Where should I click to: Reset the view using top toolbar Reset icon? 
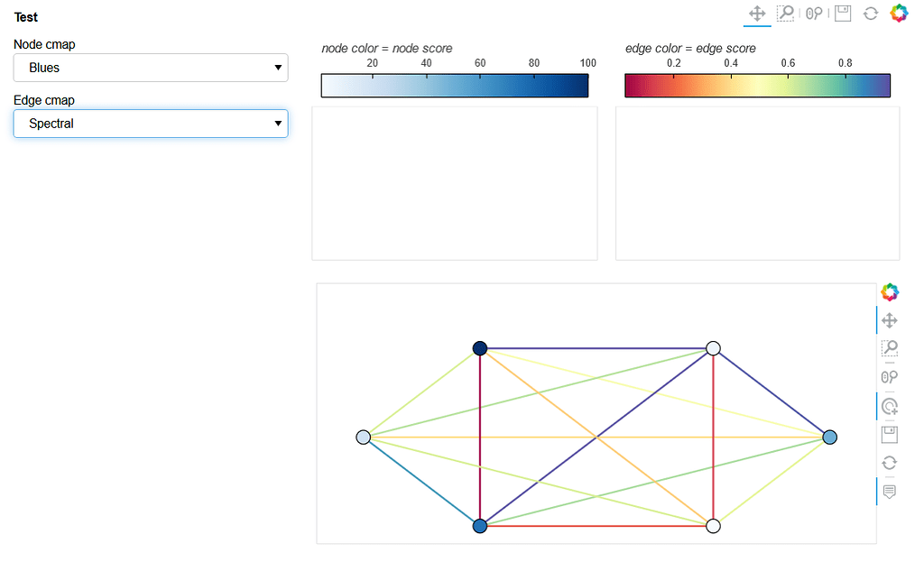[869, 13]
